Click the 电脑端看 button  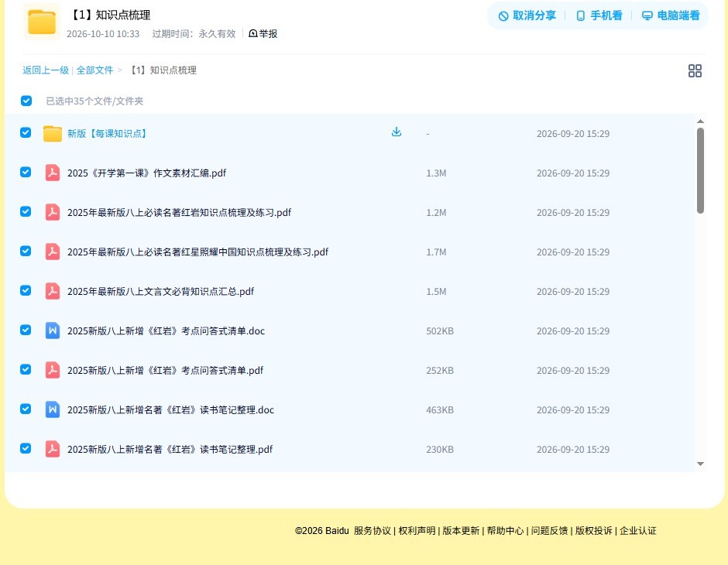coord(671,15)
